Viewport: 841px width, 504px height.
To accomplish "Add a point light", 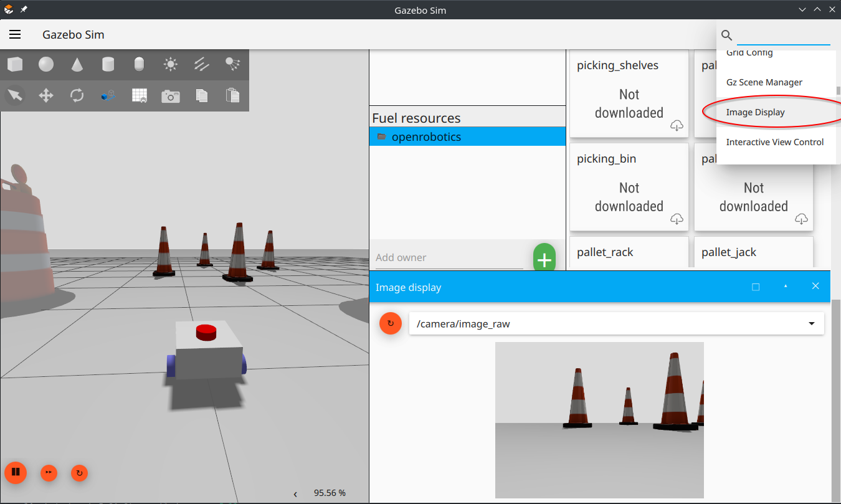I will (171, 64).
